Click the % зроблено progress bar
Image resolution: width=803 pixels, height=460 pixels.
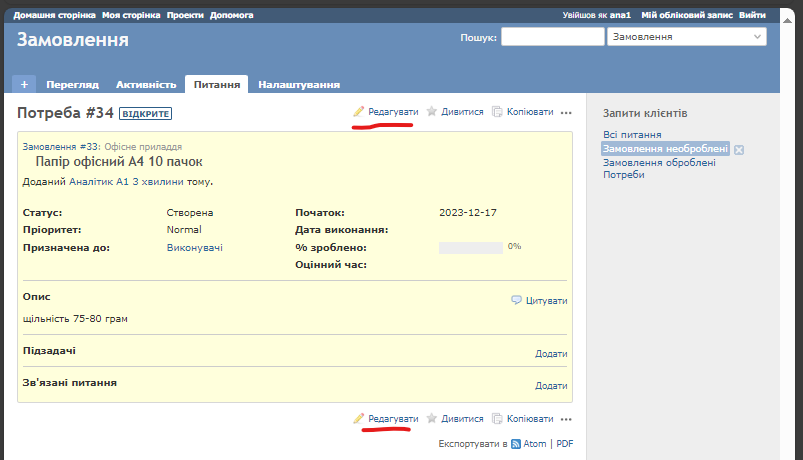[470, 247]
